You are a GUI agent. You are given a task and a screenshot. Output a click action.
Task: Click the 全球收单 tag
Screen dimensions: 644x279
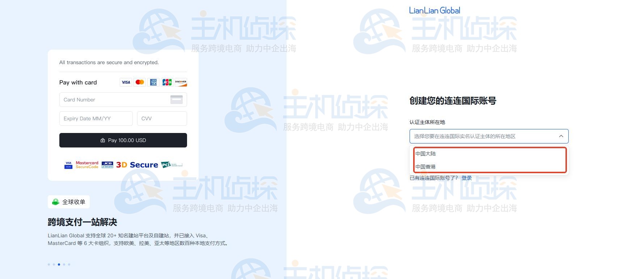coord(69,202)
